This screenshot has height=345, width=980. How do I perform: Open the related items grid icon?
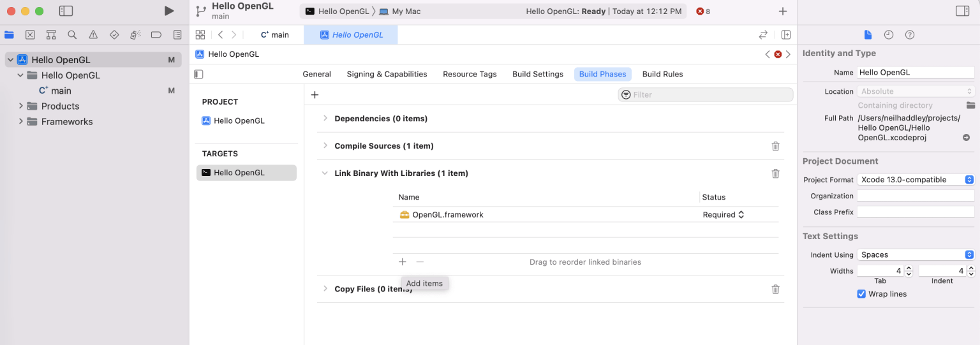pos(200,35)
